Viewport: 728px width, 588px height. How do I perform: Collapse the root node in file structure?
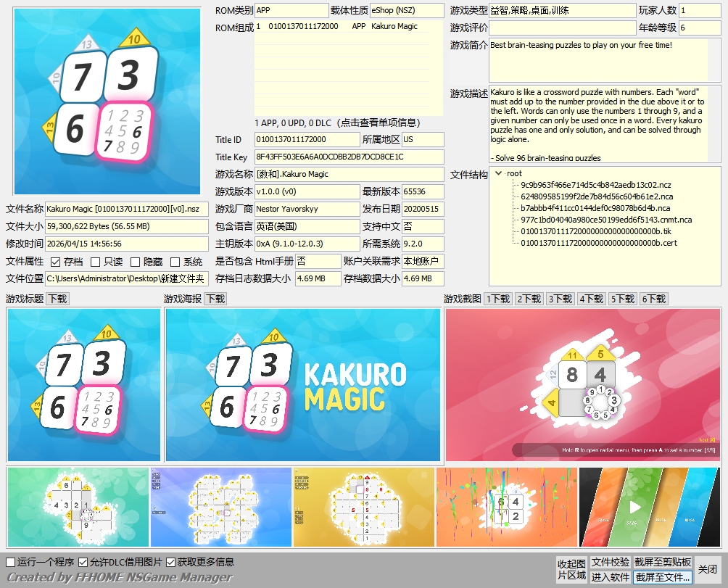pos(498,173)
